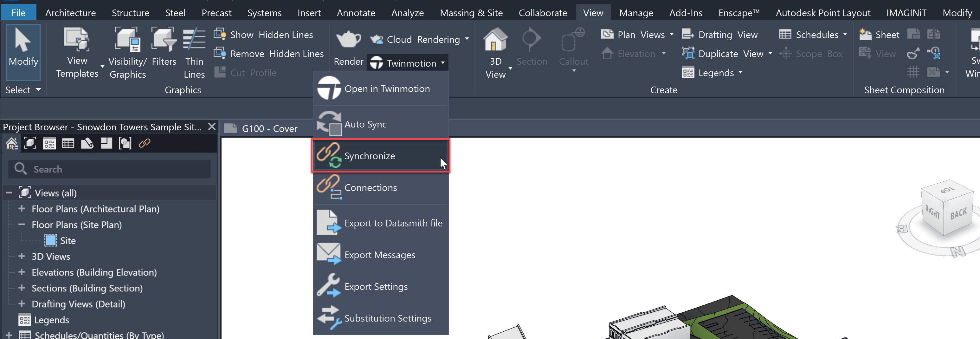The height and width of the screenshot is (339, 980).
Task: Click the View tool in Sheet Composition
Action: 877,54
